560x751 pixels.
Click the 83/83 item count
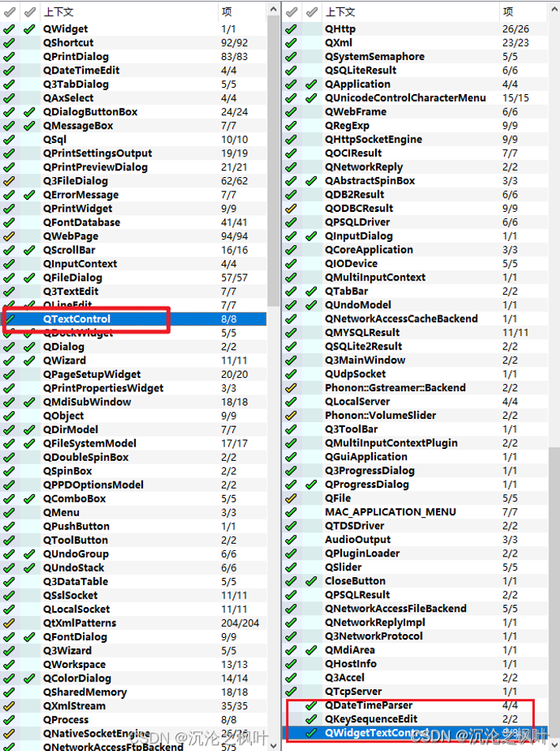pos(234,56)
